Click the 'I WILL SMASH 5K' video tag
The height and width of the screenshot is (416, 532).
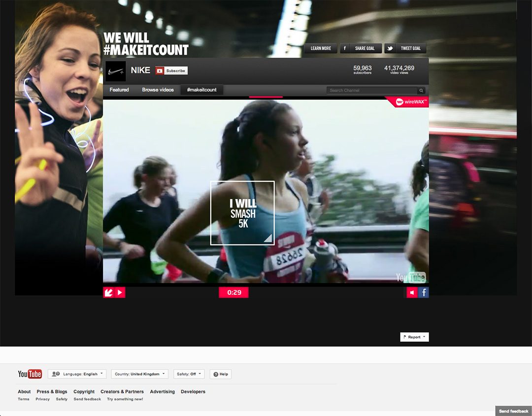(242, 213)
